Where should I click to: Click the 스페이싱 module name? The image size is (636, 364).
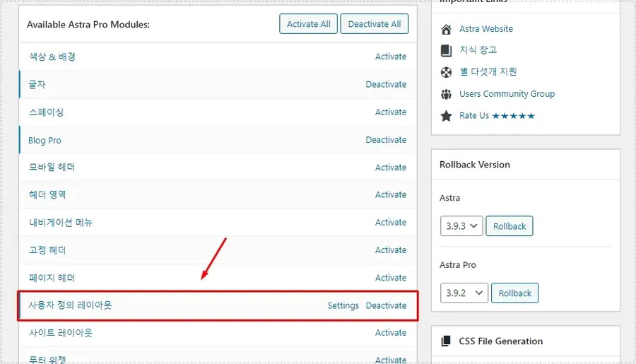46,112
